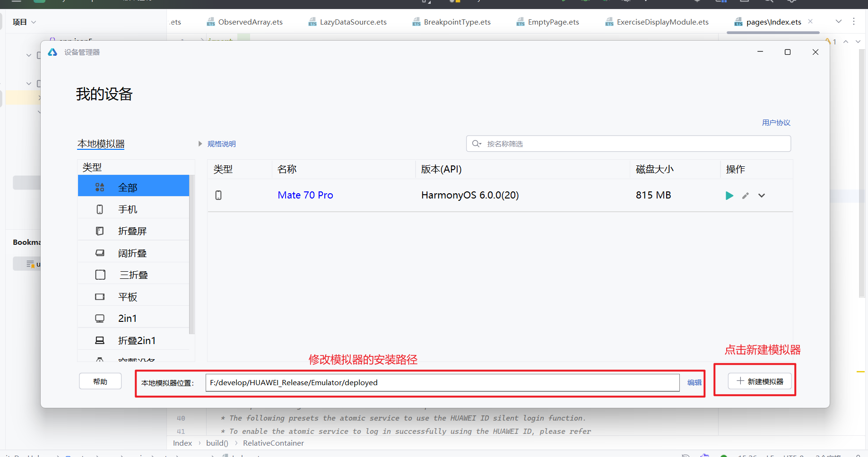Select the 平板 device type
The width and height of the screenshot is (868, 457).
133,297
